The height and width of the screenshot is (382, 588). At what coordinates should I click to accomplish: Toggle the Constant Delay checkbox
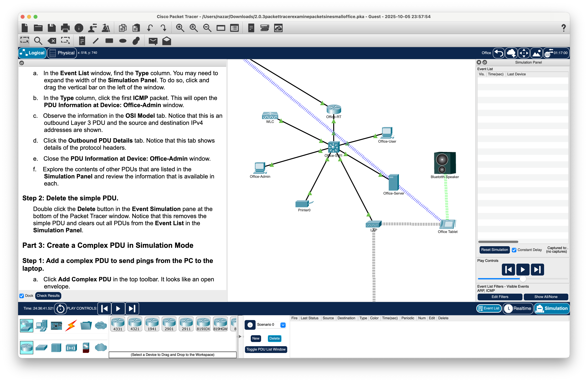514,250
